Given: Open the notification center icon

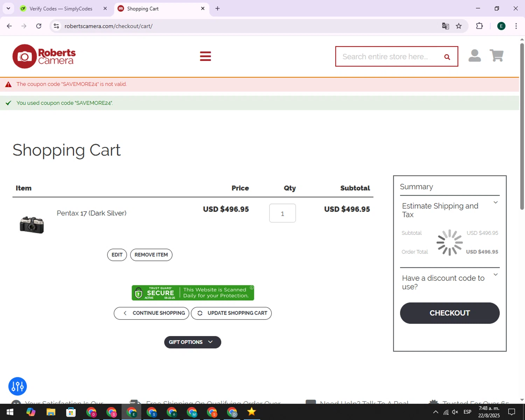Looking at the screenshot, I should pos(512,412).
